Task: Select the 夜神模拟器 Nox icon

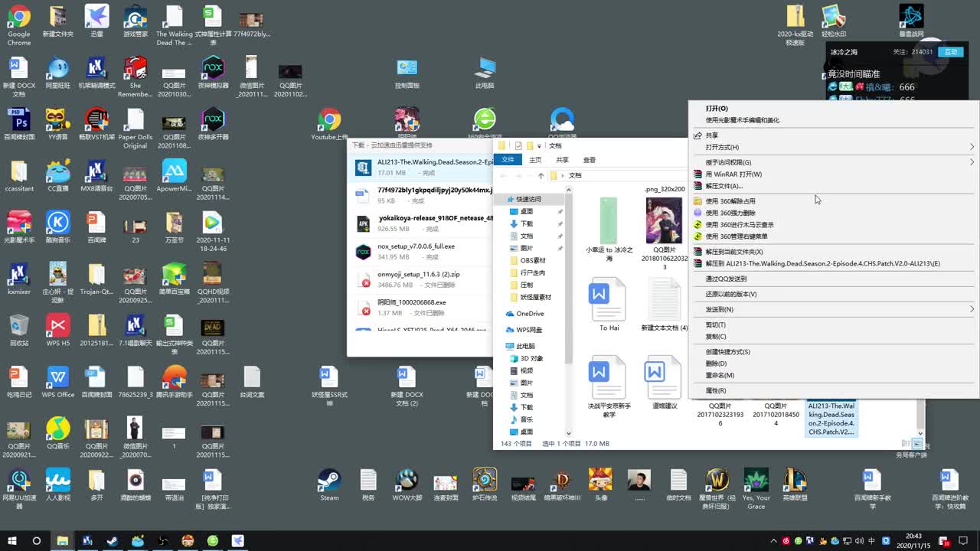Action: coord(213,73)
